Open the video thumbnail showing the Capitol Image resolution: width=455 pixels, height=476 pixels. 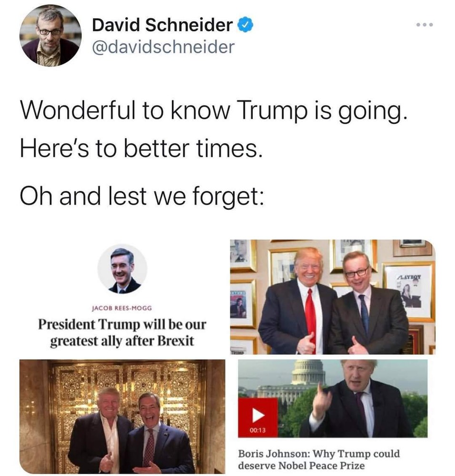(x=333, y=398)
